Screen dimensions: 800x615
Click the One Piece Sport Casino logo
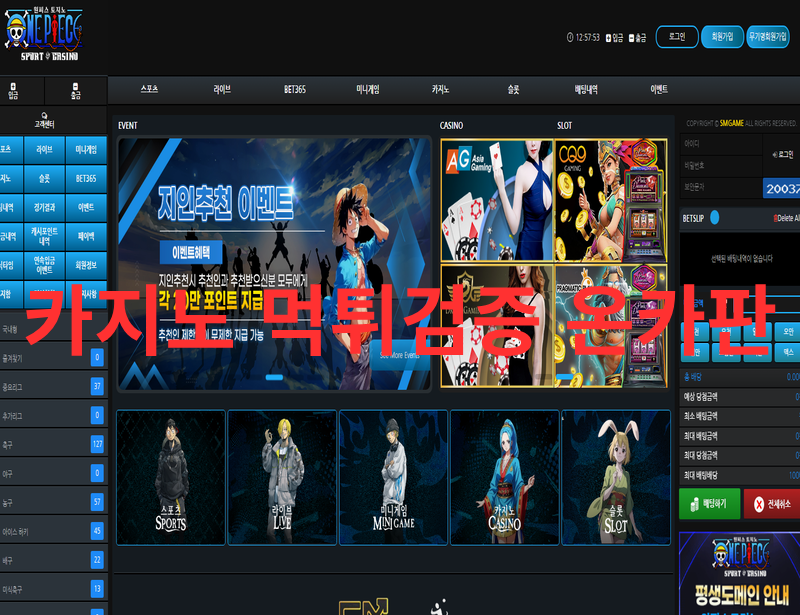tap(44, 34)
